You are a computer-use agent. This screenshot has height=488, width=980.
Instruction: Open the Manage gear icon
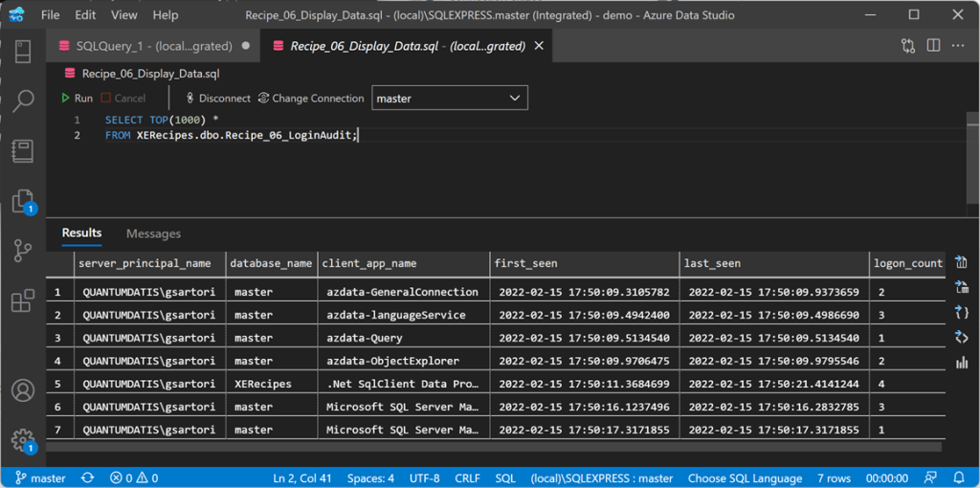pyautogui.click(x=23, y=440)
